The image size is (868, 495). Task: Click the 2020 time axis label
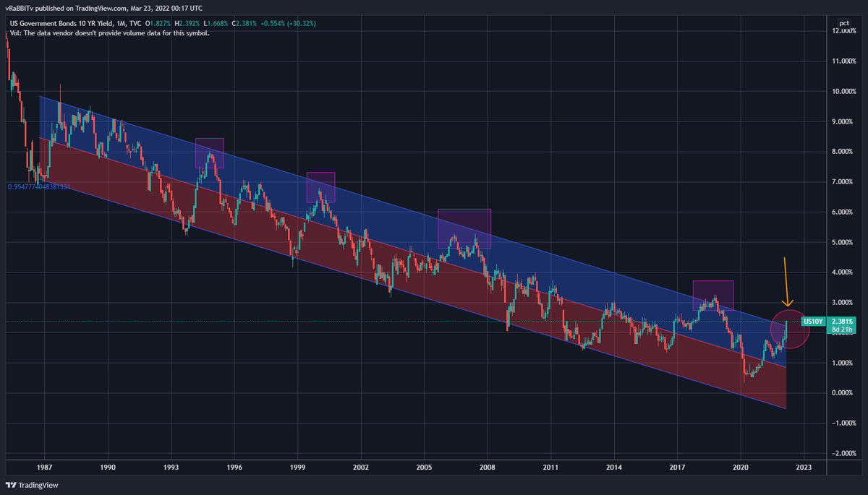(741, 468)
